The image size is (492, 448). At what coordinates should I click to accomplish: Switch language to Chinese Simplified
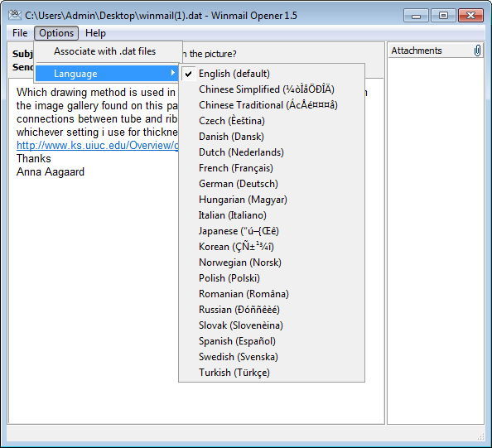coord(272,89)
